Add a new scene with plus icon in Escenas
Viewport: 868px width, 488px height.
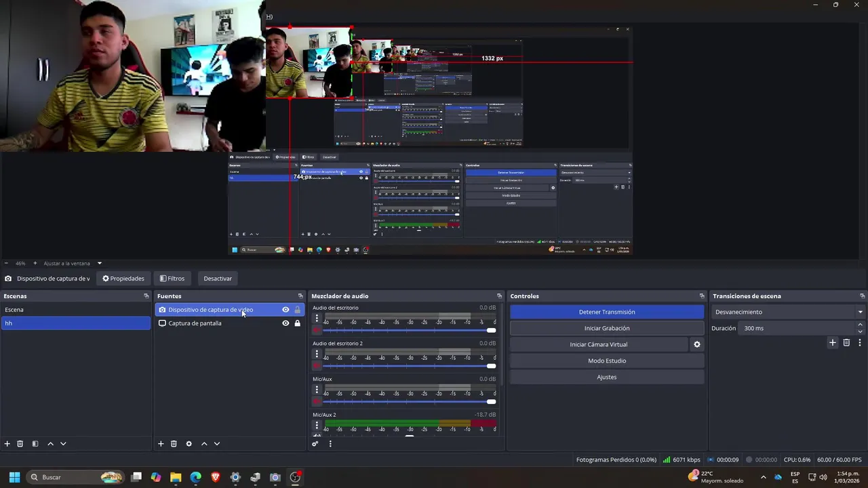coord(7,444)
